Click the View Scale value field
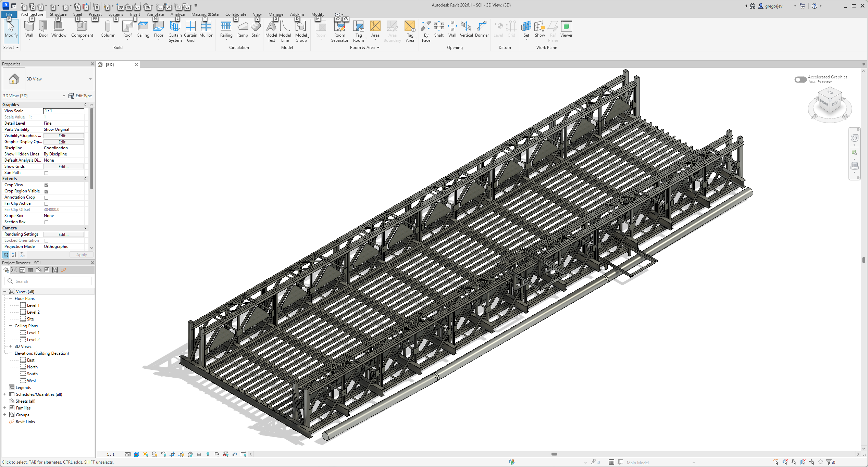The image size is (868, 467). coord(64,111)
